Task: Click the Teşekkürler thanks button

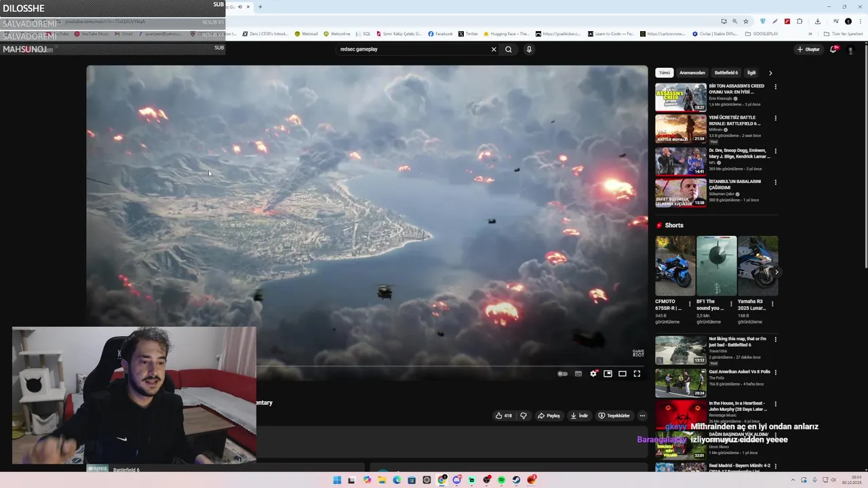Action: tap(614, 415)
